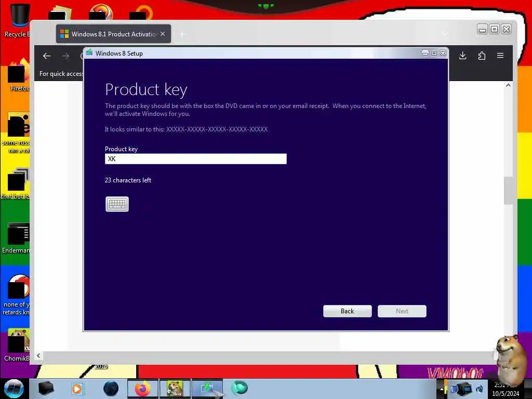This screenshot has width=532, height=399.
Task: Open the dark round globe taskbar icon
Action: click(111, 389)
